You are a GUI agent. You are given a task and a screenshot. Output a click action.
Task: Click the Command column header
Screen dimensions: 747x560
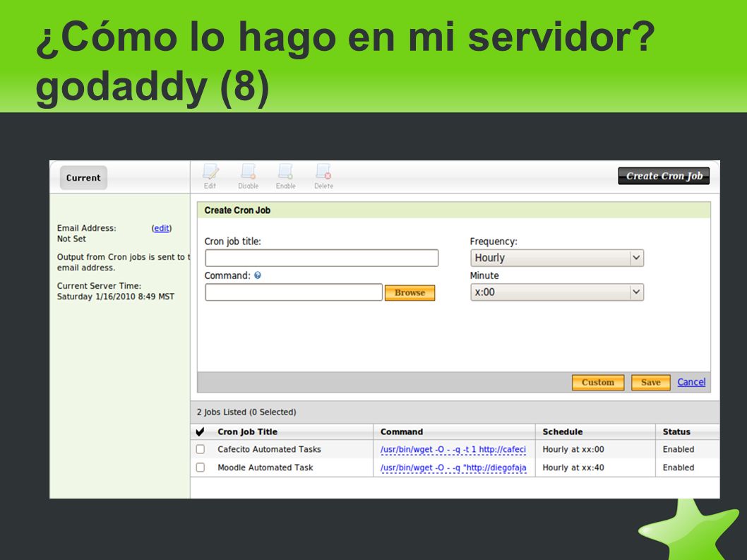click(402, 431)
